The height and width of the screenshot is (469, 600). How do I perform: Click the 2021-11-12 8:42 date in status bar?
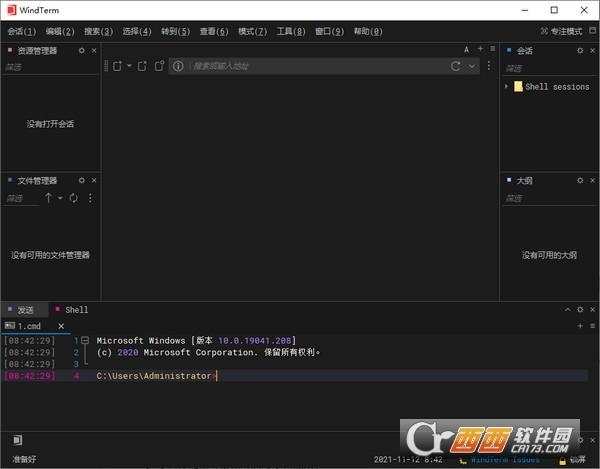tap(408, 459)
